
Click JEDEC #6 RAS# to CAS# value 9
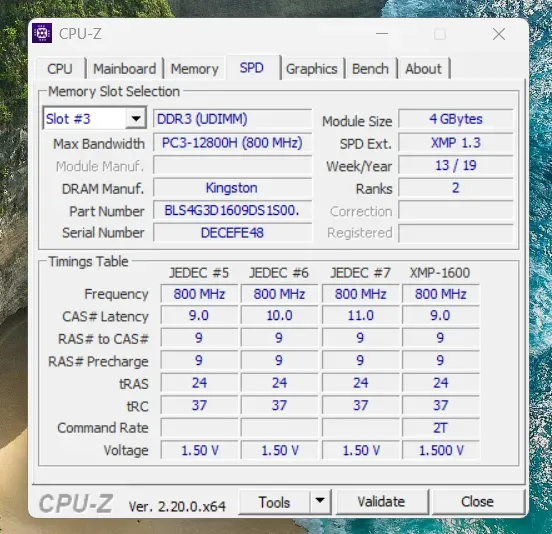pos(280,338)
